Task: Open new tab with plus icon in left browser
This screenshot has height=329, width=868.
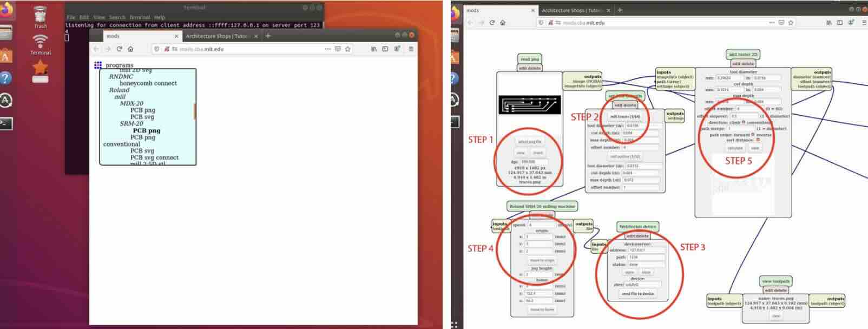Action: [268, 36]
